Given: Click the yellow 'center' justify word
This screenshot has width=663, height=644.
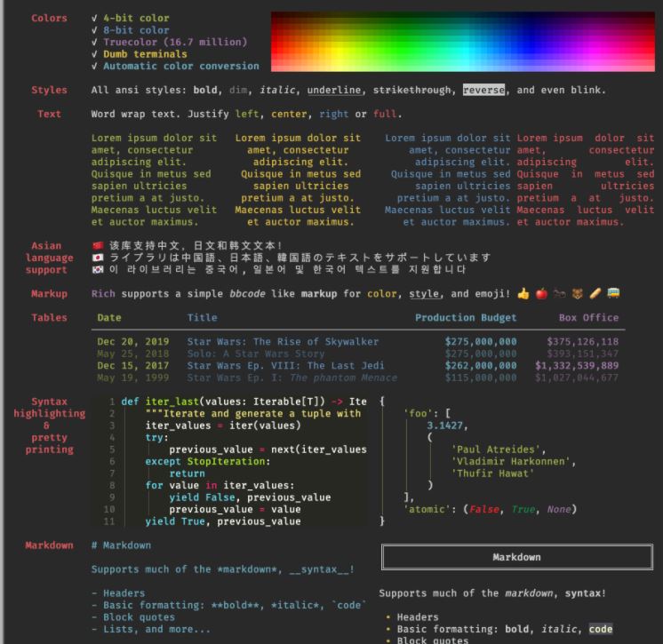Looking at the screenshot, I should [x=289, y=114].
